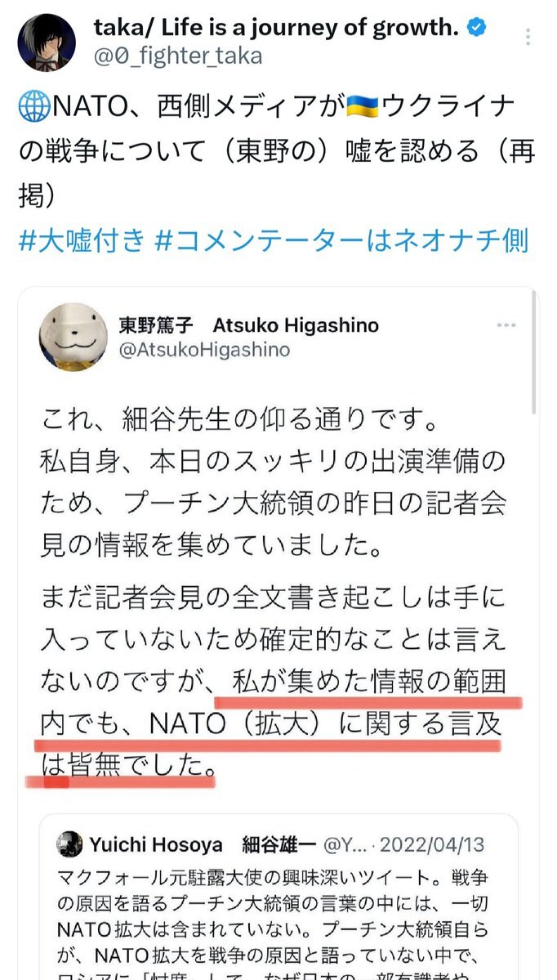Viewport: 557px width, 980px height.
Task: Open the ellipsis menu on Higashino's quoted tweet
Action: (506, 325)
